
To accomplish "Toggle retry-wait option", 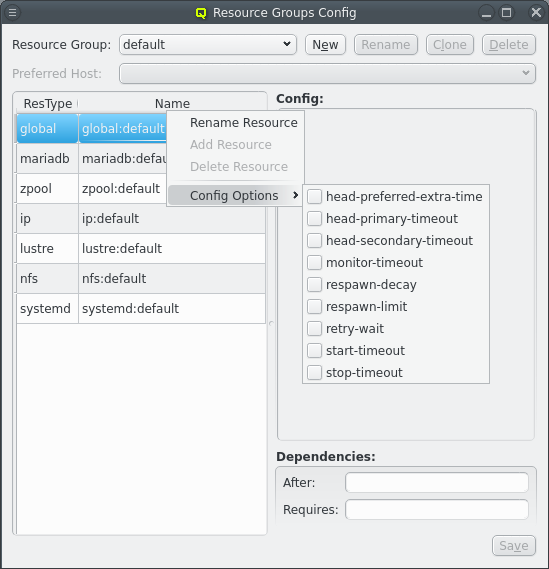I will 314,329.
